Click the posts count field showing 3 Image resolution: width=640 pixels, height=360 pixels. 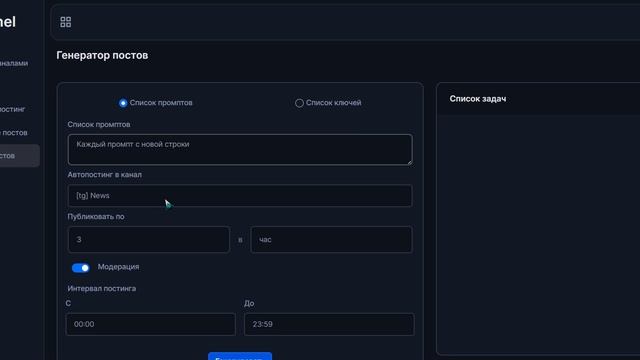(x=149, y=240)
